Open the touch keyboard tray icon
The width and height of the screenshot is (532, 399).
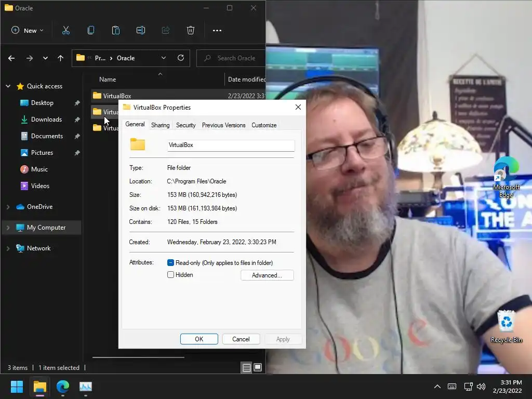tap(452, 387)
